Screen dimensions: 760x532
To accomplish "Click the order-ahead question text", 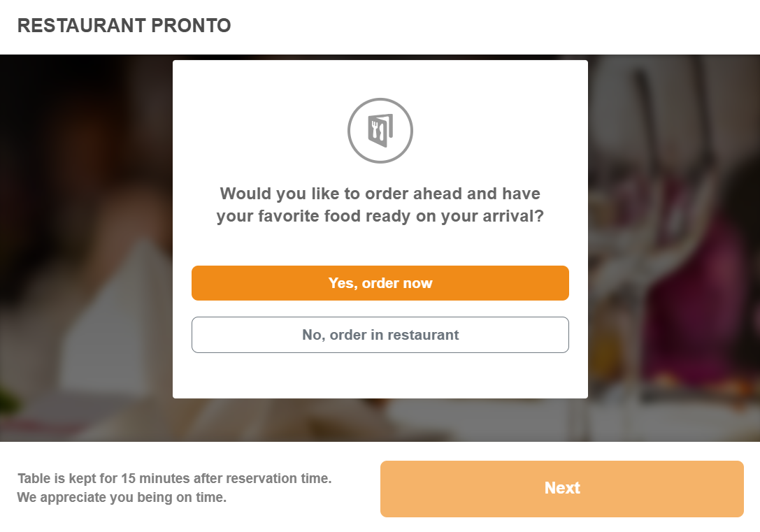I will click(x=380, y=205).
